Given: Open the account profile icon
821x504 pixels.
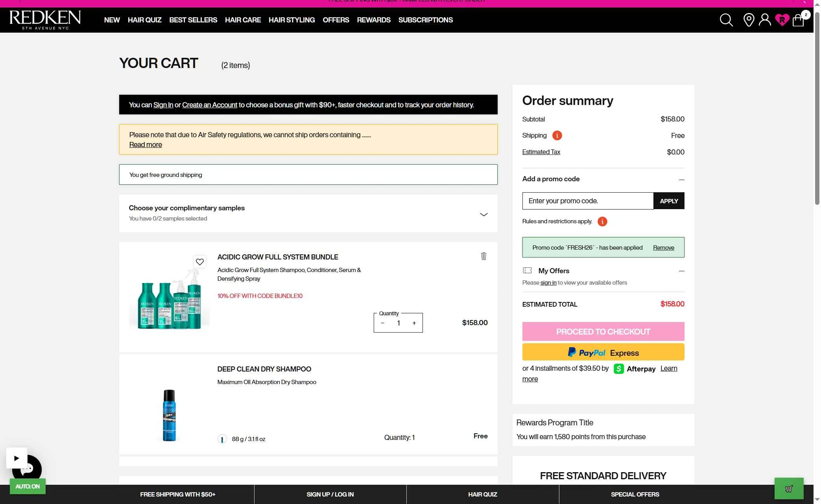Looking at the screenshot, I should coord(765,20).
